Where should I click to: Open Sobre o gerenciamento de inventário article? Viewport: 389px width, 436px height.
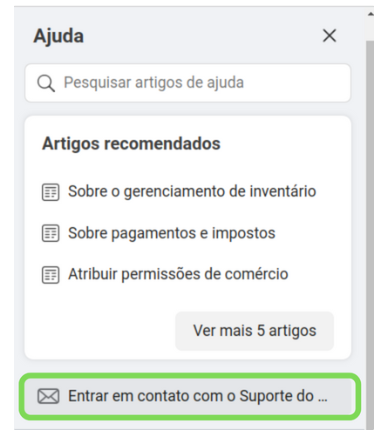point(192,192)
